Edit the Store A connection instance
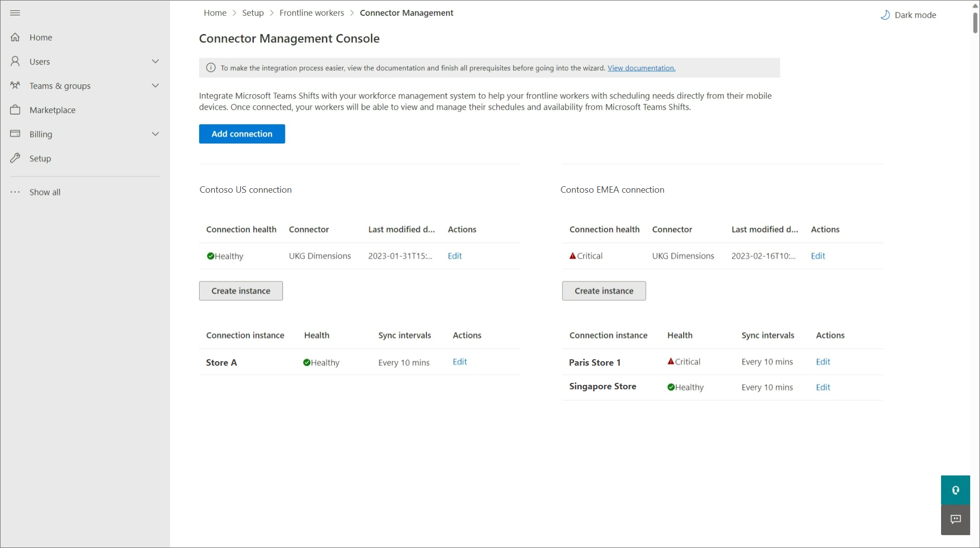This screenshot has height=548, width=980. (459, 362)
